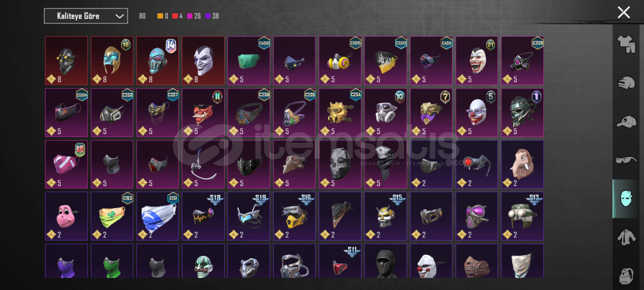This screenshot has height=290, width=644.
Task: Select the C2S4 golden gas mask
Action: (340, 113)
